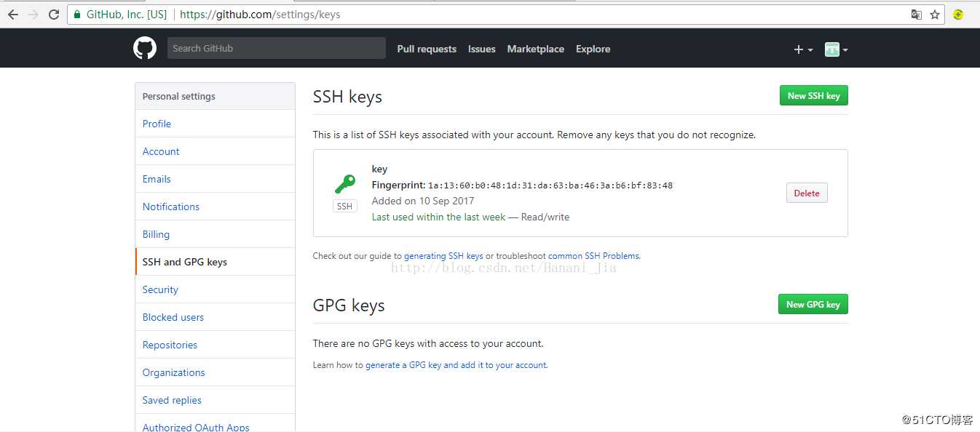Open Blocked users in sidebar
Image resolution: width=980 pixels, height=432 pixels.
[x=215, y=317]
